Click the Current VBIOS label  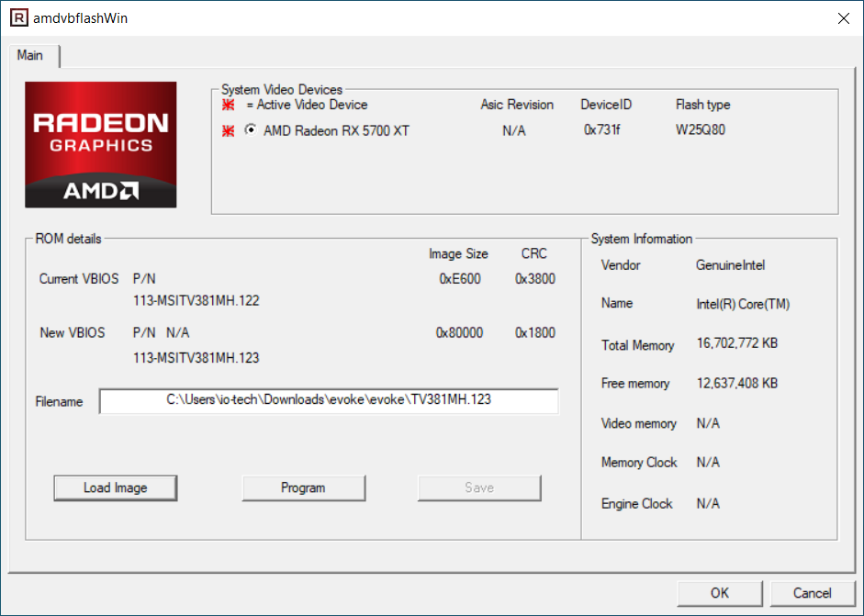(79, 279)
